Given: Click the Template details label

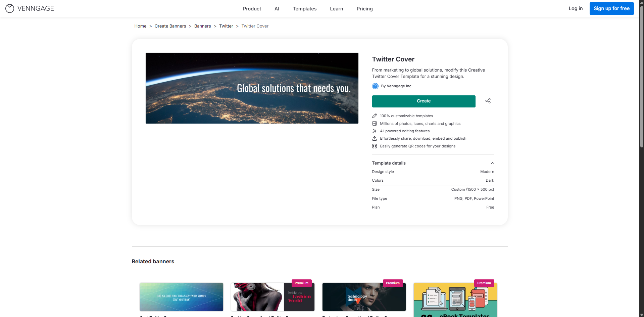Looking at the screenshot, I should (x=389, y=163).
